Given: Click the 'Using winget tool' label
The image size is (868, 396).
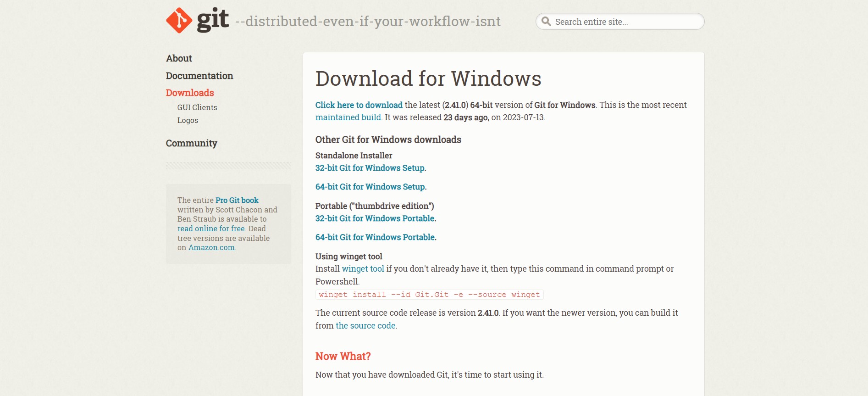Looking at the screenshot, I should 349,257.
